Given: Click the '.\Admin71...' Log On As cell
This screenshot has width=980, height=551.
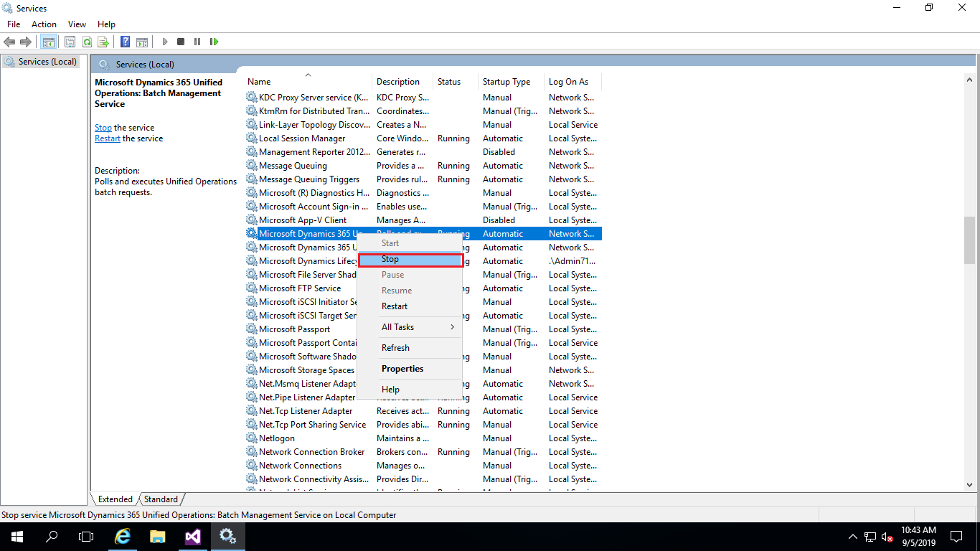Looking at the screenshot, I should 572,261.
